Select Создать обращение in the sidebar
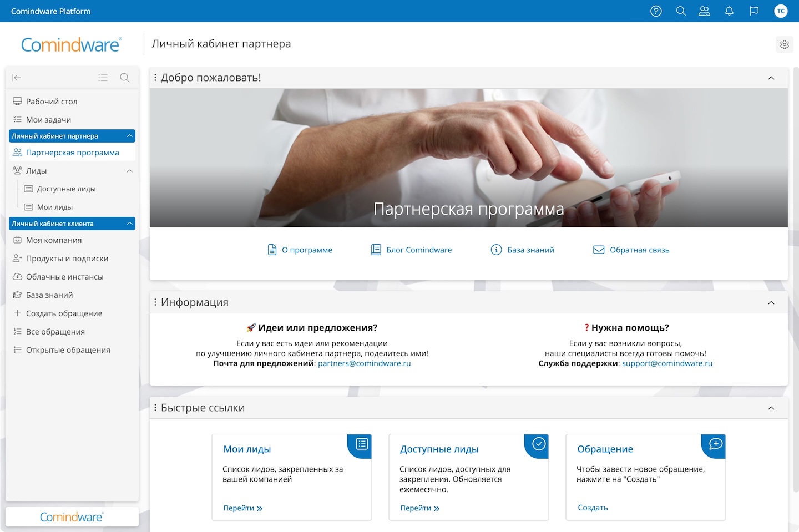The width and height of the screenshot is (799, 532). (72, 313)
